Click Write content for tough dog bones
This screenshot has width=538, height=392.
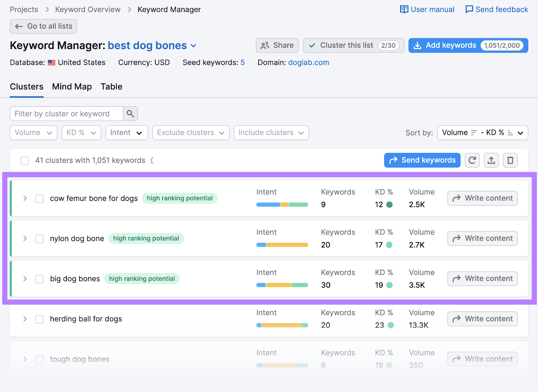tap(483, 359)
